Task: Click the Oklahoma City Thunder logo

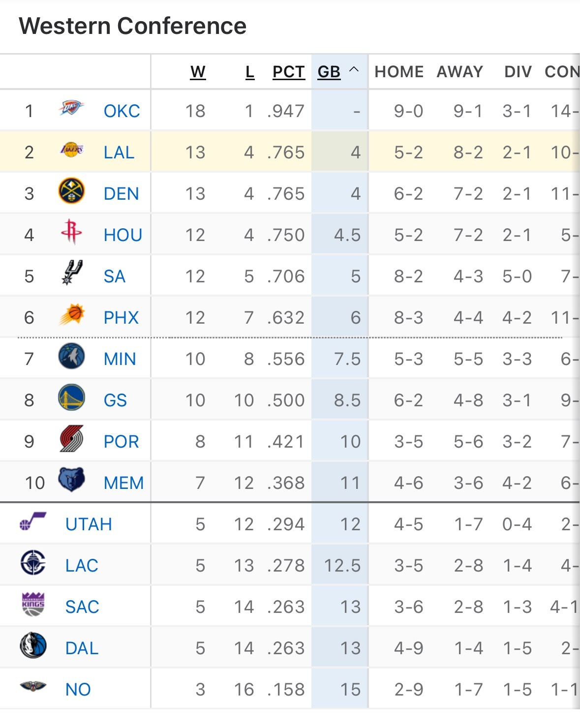Action: [71, 108]
